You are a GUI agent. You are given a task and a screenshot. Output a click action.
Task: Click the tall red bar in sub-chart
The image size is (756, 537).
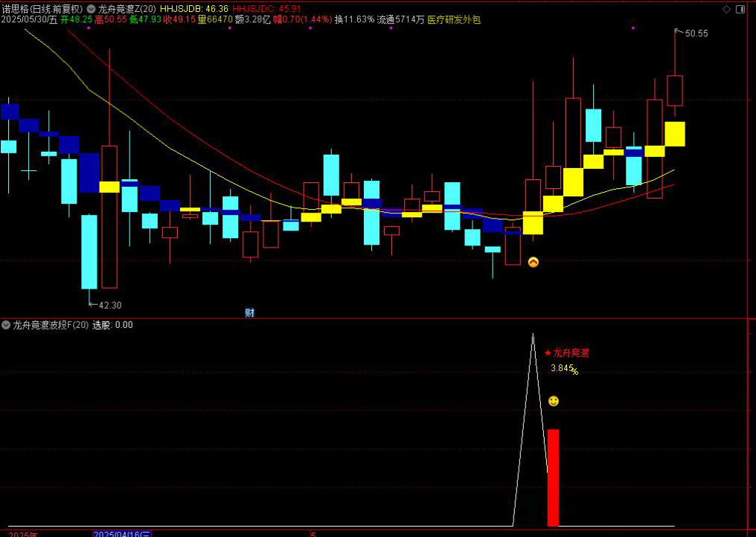point(553,476)
